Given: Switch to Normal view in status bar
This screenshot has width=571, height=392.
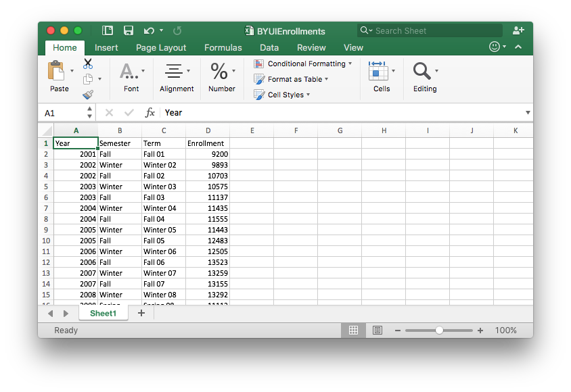Looking at the screenshot, I should coord(353,330).
